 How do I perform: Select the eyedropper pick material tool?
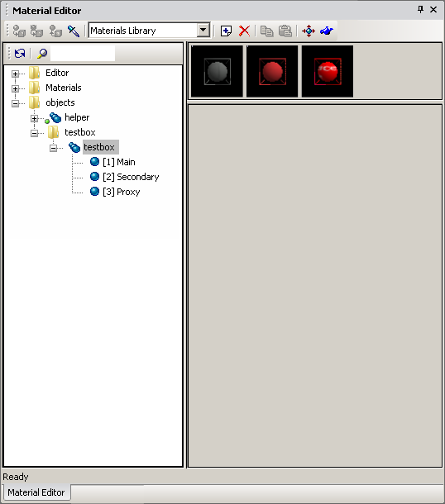pyautogui.click(x=74, y=31)
